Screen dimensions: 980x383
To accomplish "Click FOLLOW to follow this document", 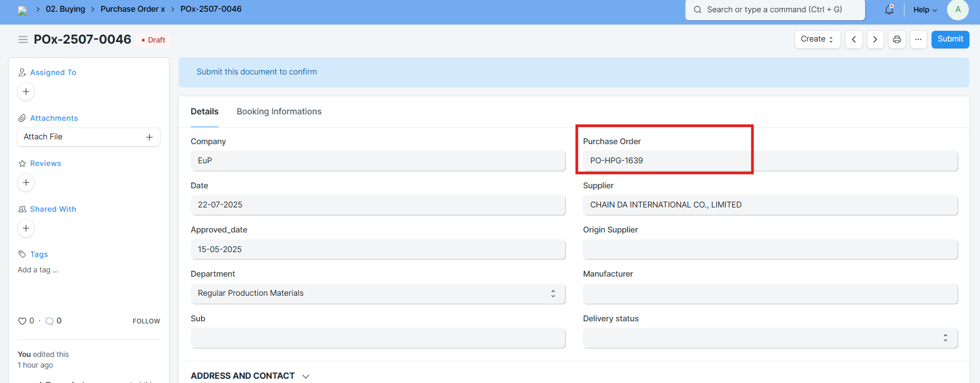I will [146, 321].
